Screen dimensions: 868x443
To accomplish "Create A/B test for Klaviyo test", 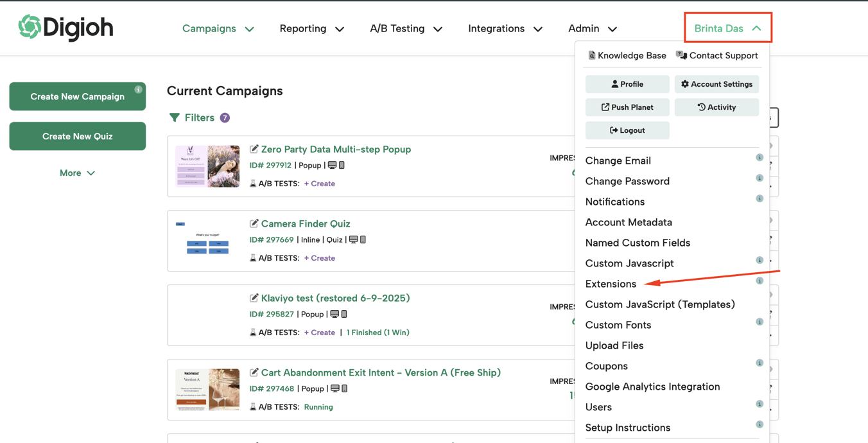I will [x=320, y=333].
